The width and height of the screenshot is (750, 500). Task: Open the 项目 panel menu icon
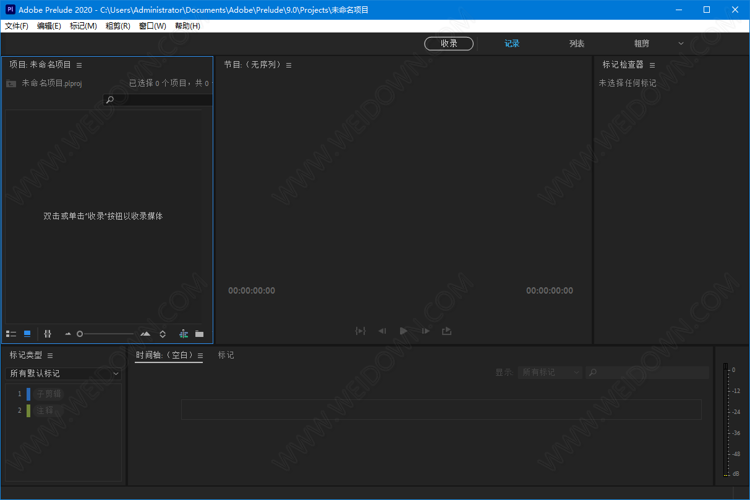(79, 65)
